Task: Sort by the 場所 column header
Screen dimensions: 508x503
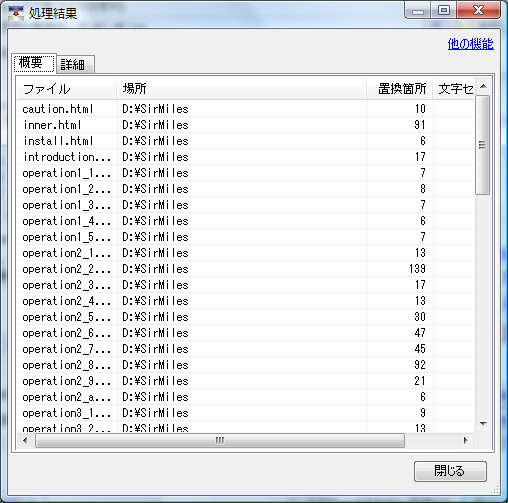Action: 242,89
